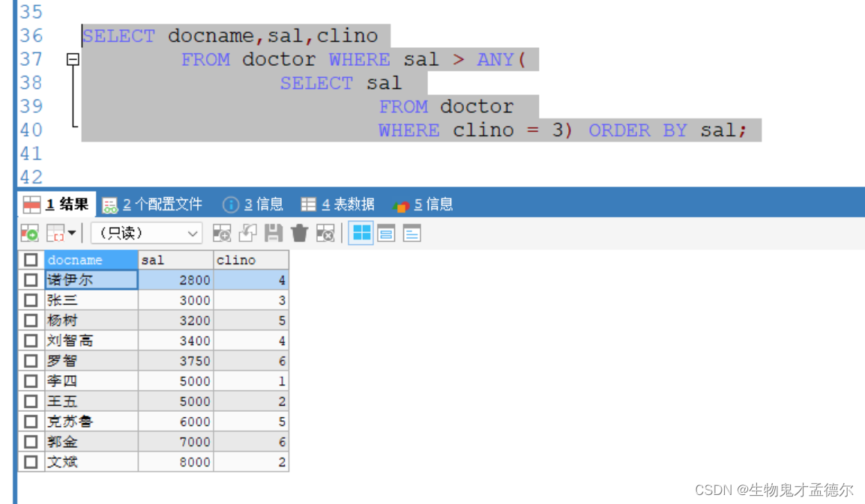Click the export result set icon

[x=29, y=233]
